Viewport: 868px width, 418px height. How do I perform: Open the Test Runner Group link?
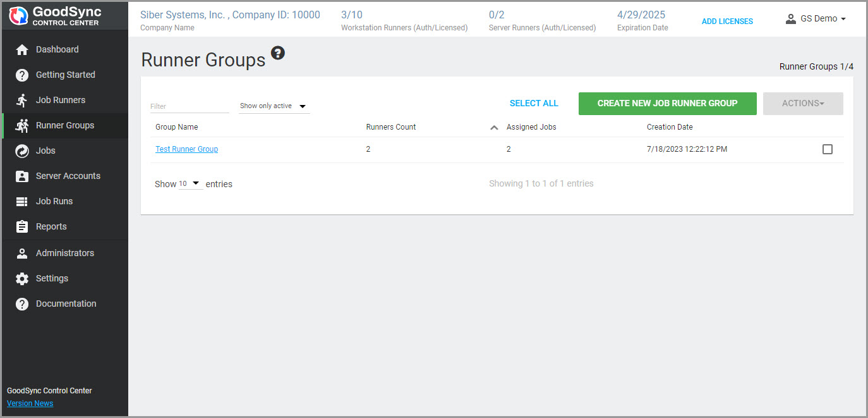point(186,149)
